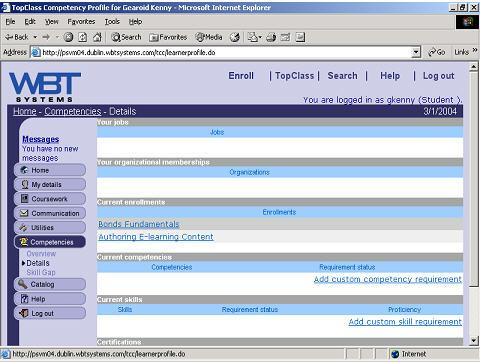Click the TopClass top navigation link
Screen dimensions: 483x364
point(294,76)
